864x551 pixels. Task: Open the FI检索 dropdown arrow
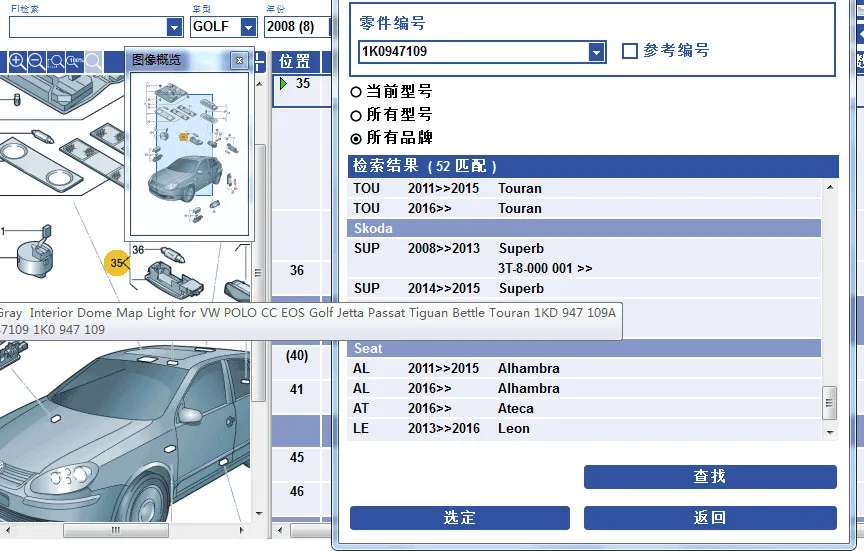click(x=174, y=27)
